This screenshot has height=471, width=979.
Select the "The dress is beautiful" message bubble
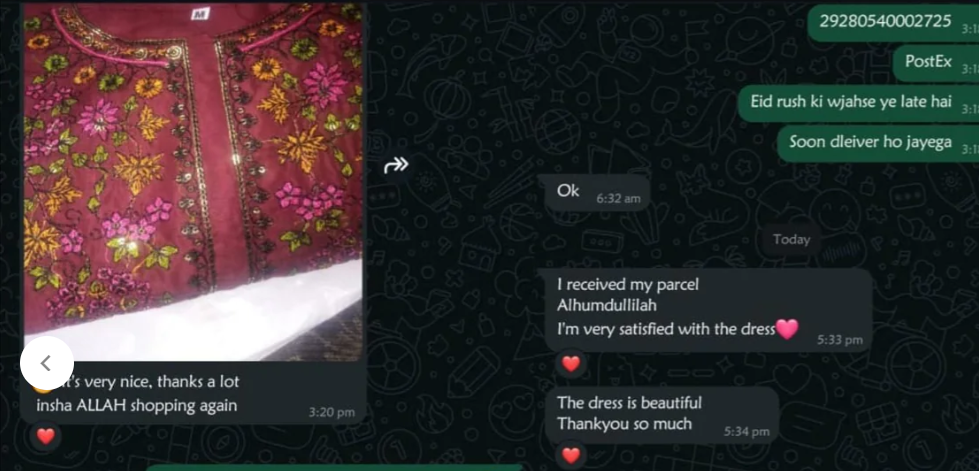662,415
